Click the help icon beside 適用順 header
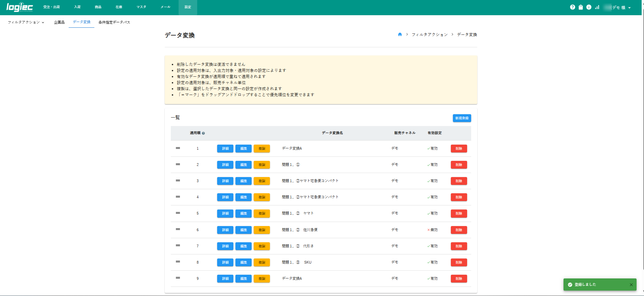 click(x=203, y=133)
